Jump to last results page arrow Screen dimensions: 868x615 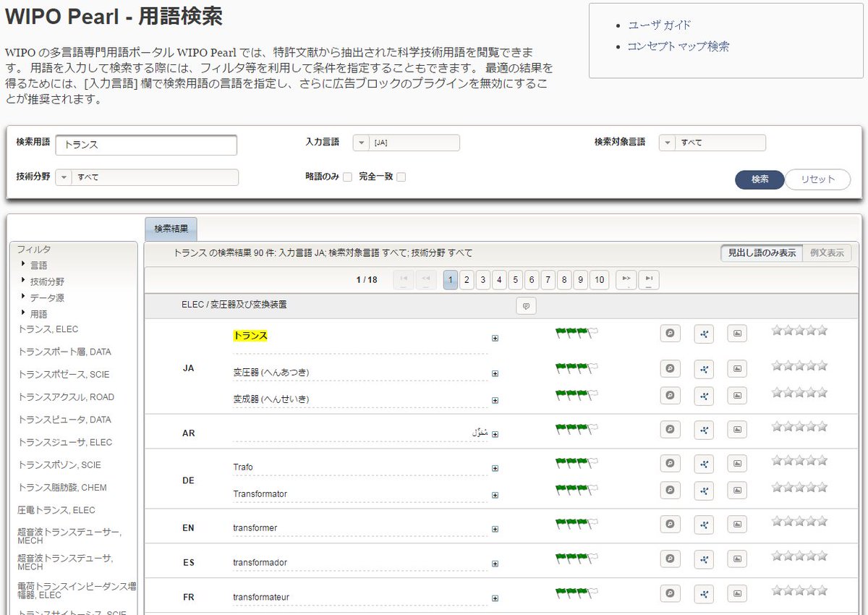pyautogui.click(x=649, y=280)
